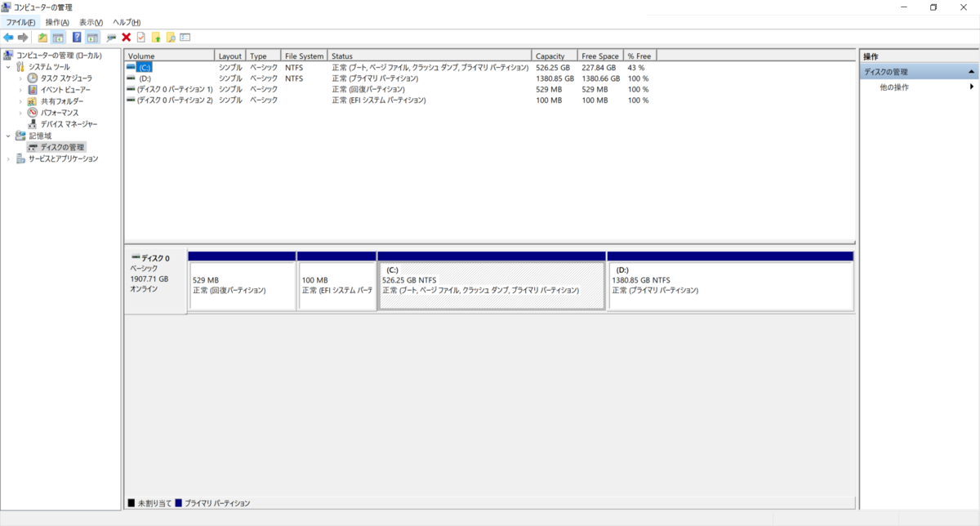Sort by the Free Space column header
This screenshot has width=980, height=526.
(x=600, y=56)
